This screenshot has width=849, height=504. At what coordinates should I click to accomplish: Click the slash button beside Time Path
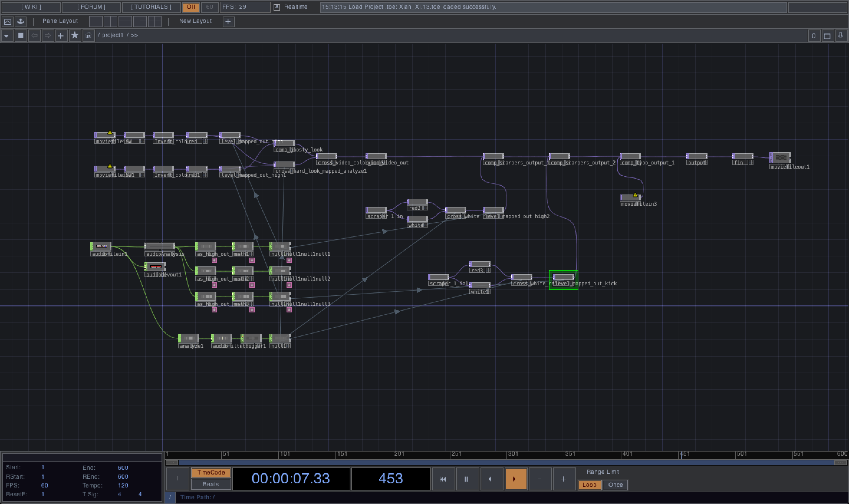pyautogui.click(x=170, y=497)
